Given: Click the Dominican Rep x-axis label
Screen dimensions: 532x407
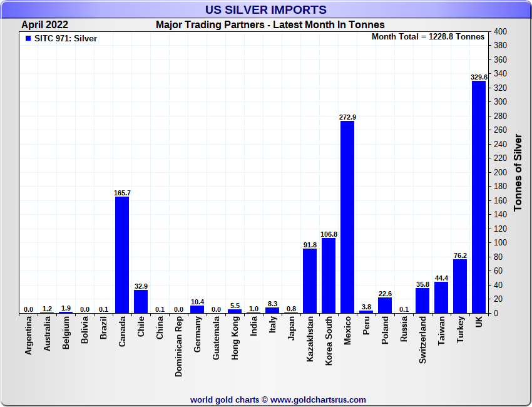Looking at the screenshot, I should pyautogui.click(x=179, y=346).
